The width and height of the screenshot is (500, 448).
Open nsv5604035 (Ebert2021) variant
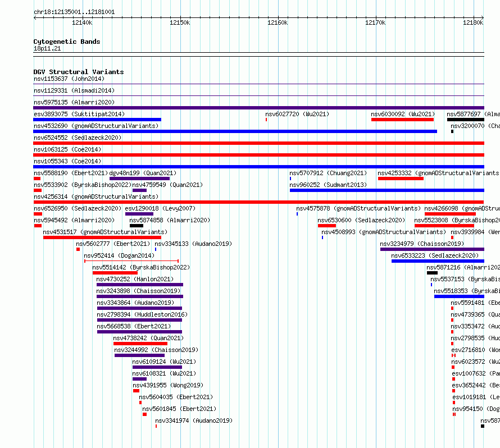click(176, 397)
